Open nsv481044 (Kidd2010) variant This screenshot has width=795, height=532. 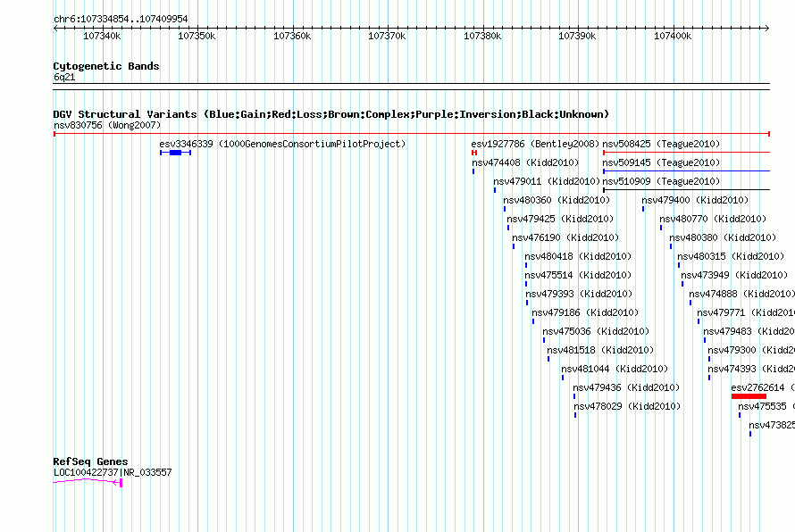pyautogui.click(x=615, y=369)
